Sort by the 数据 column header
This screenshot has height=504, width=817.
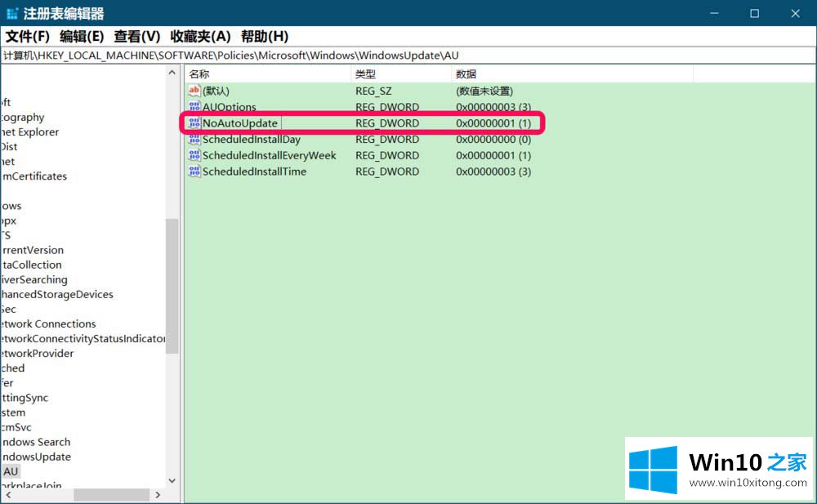click(572, 74)
